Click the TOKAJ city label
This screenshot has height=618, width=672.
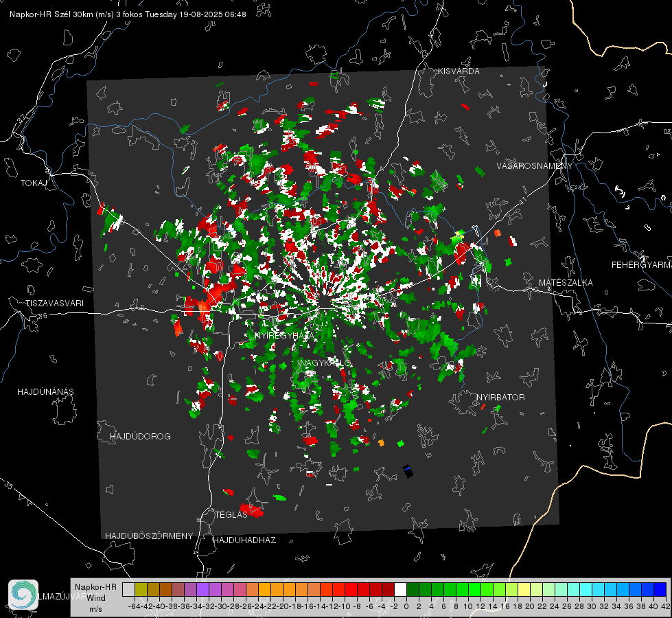pos(34,183)
